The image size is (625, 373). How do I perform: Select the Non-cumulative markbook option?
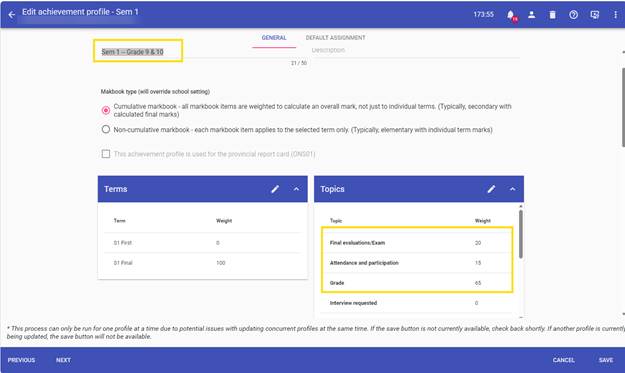106,129
